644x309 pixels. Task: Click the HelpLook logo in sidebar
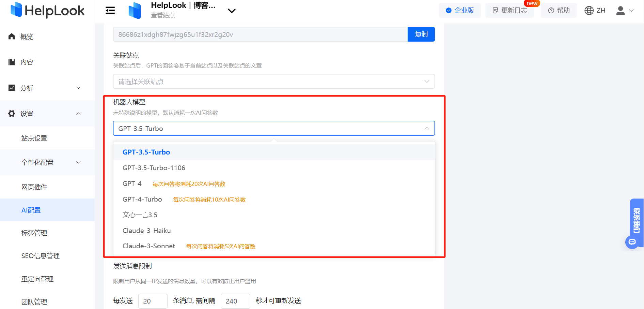coord(47,11)
